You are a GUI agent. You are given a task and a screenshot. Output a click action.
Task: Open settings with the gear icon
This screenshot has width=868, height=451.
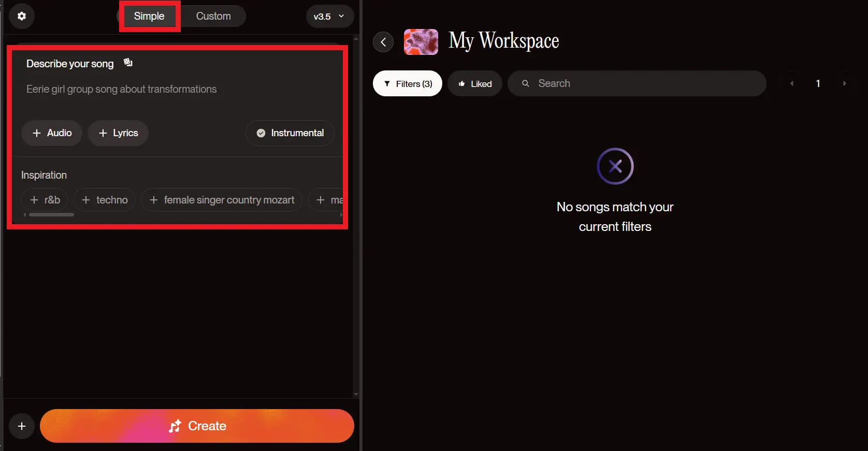tap(22, 16)
